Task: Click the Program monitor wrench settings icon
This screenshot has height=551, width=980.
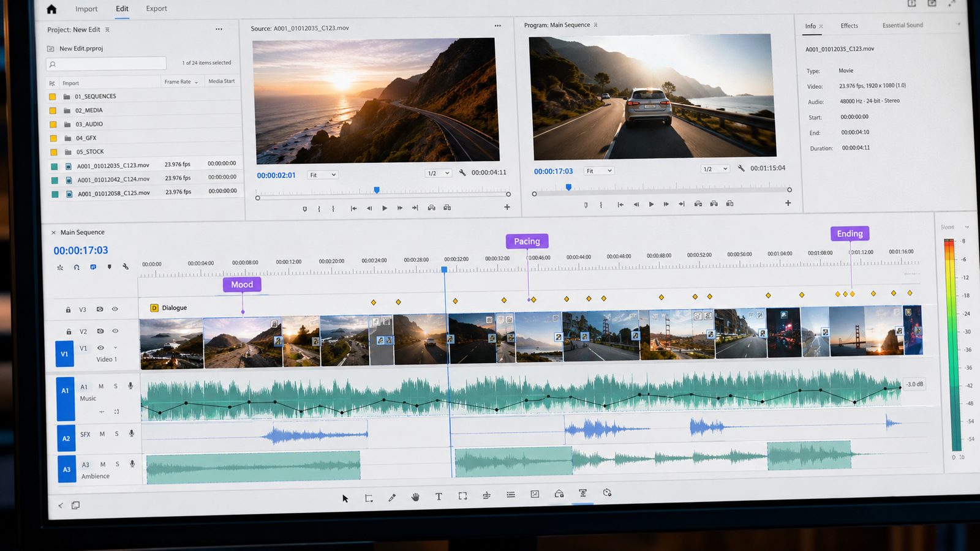Action: (x=741, y=168)
